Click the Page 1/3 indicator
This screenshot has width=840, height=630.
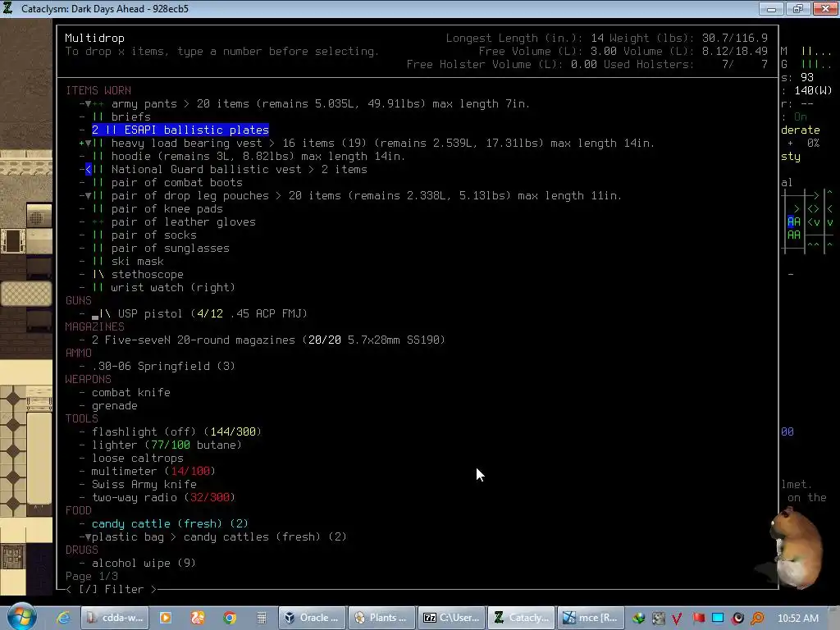(x=92, y=577)
